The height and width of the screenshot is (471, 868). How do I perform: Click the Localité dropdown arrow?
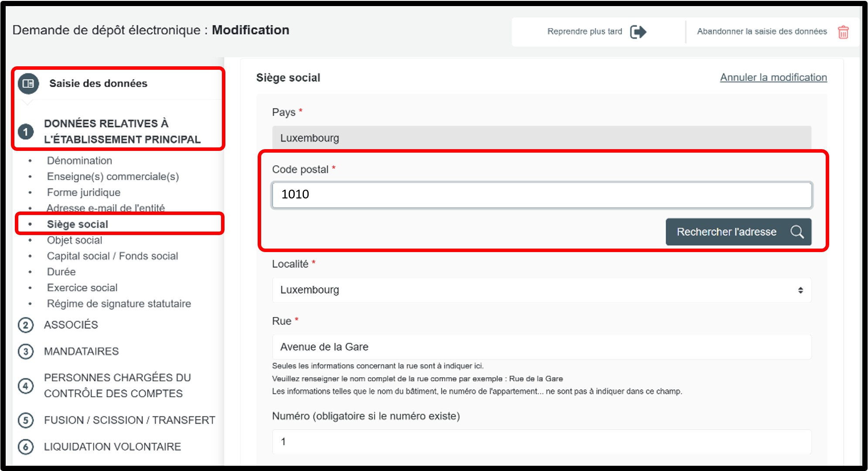pyautogui.click(x=800, y=290)
